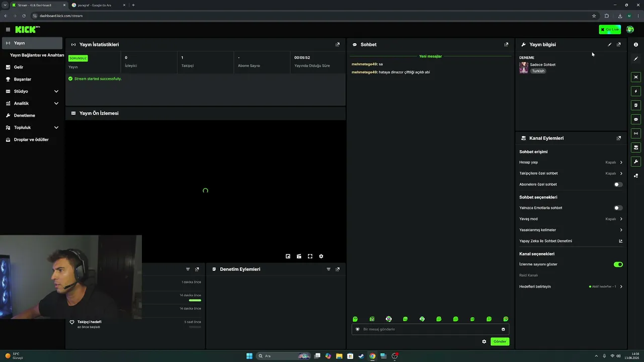Click the Sadece Sohbet category name
The height and width of the screenshot is (362, 644).
click(x=542, y=64)
